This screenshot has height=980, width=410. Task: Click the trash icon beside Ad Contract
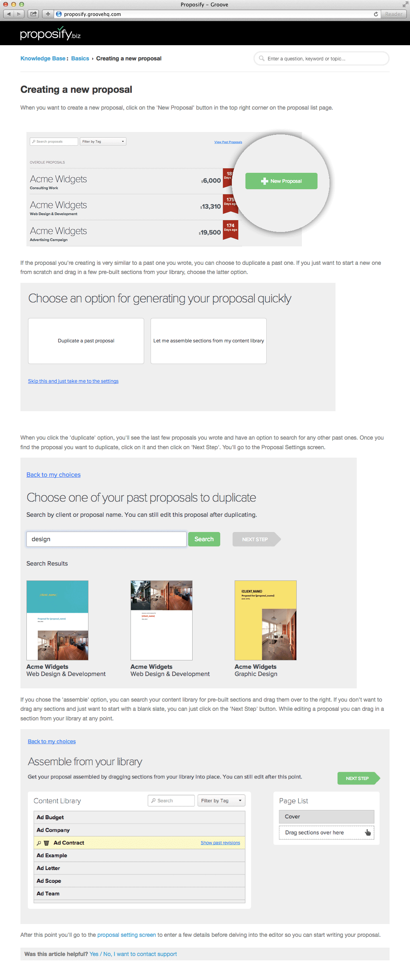coord(46,843)
